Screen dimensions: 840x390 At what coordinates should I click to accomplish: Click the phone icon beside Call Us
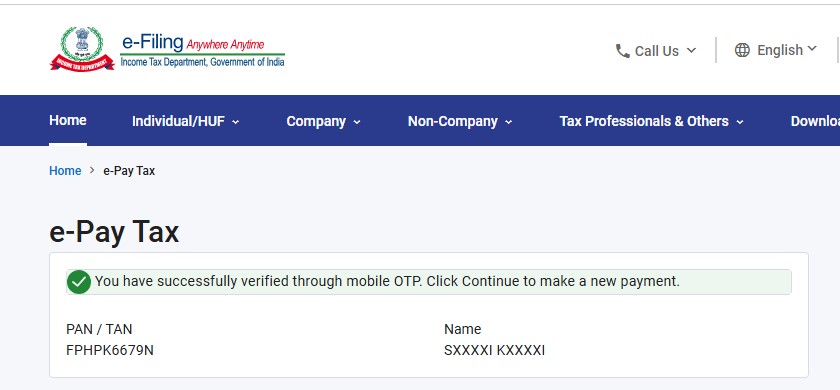tap(622, 51)
